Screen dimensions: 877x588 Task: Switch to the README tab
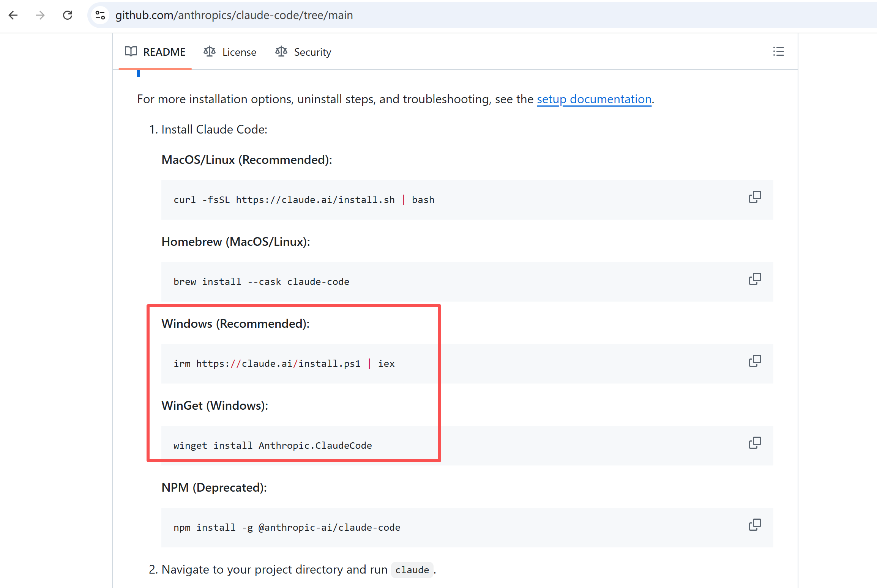coord(155,52)
